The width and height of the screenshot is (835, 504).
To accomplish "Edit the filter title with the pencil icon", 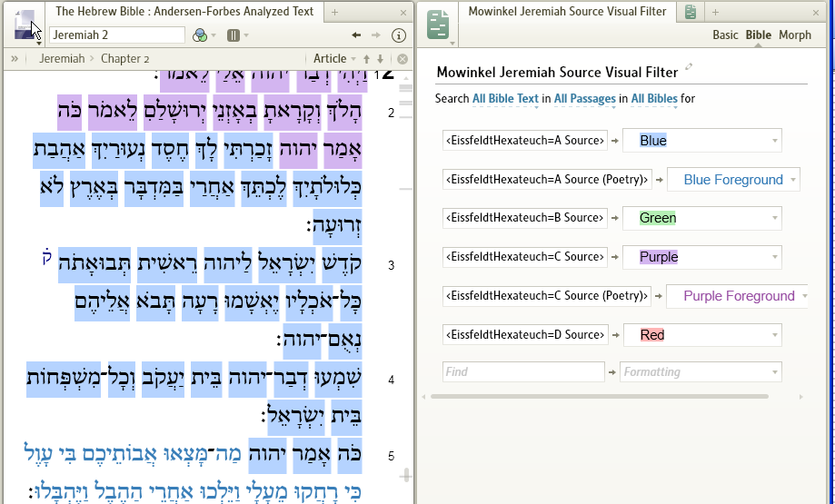I will (689, 66).
